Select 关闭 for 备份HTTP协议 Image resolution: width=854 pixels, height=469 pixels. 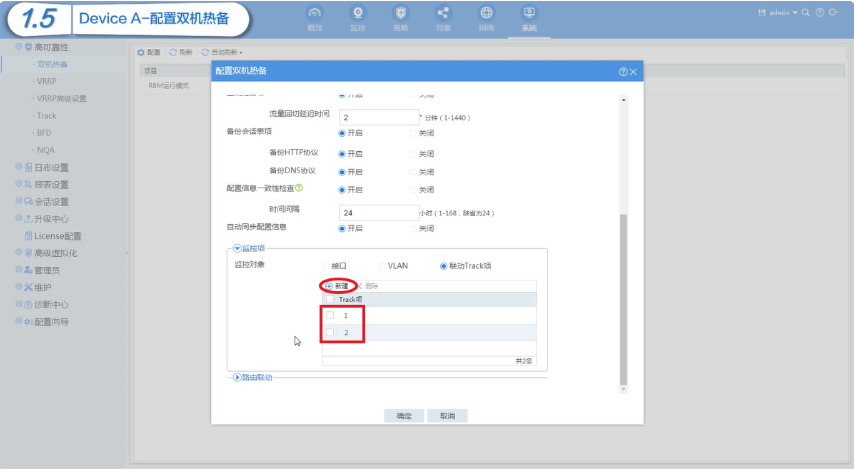pyautogui.click(x=413, y=154)
